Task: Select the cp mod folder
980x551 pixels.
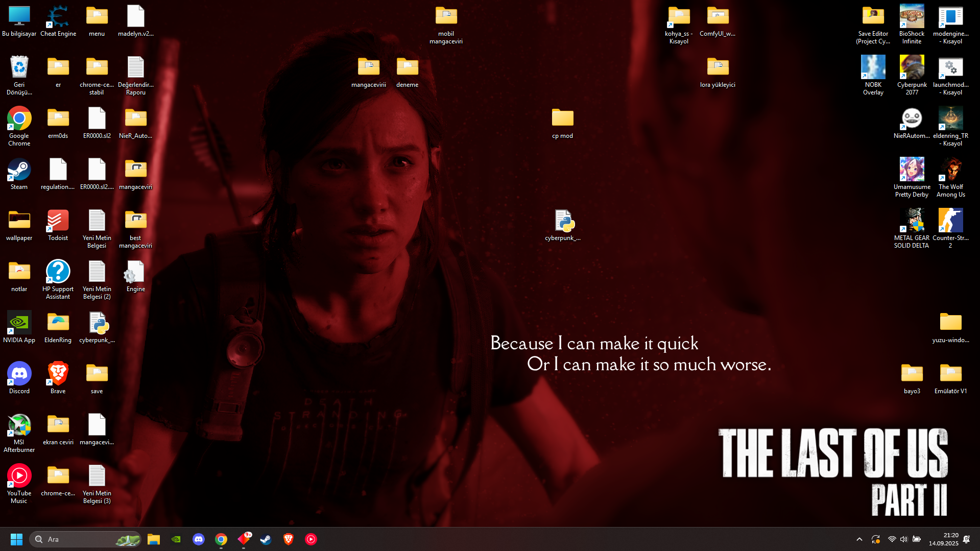Action: 563,123
